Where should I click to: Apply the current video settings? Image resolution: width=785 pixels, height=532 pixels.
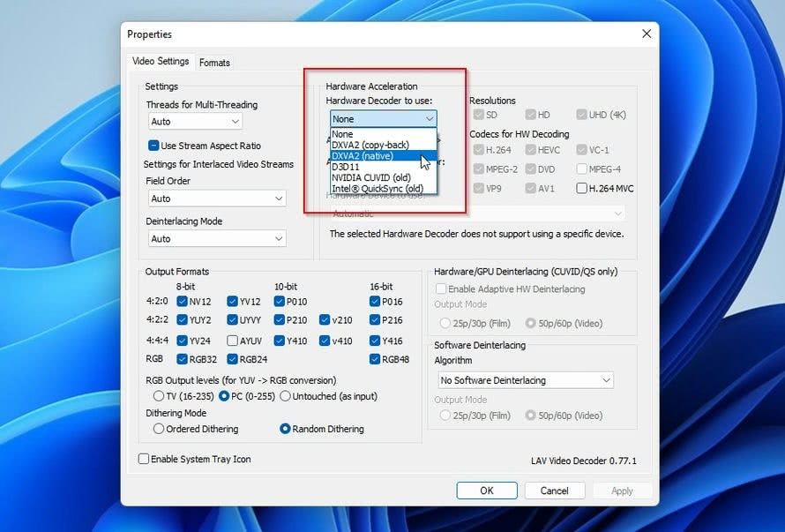(622, 491)
